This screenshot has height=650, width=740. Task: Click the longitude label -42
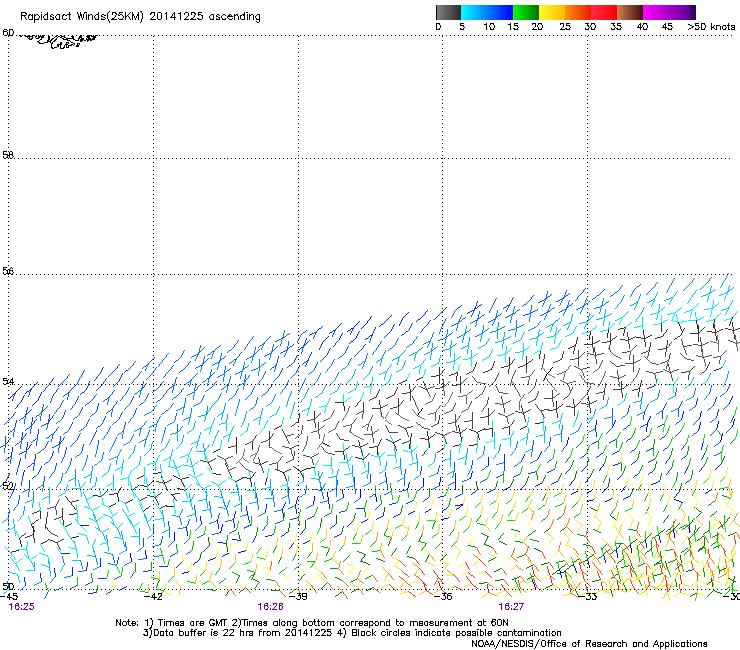pyautogui.click(x=153, y=597)
